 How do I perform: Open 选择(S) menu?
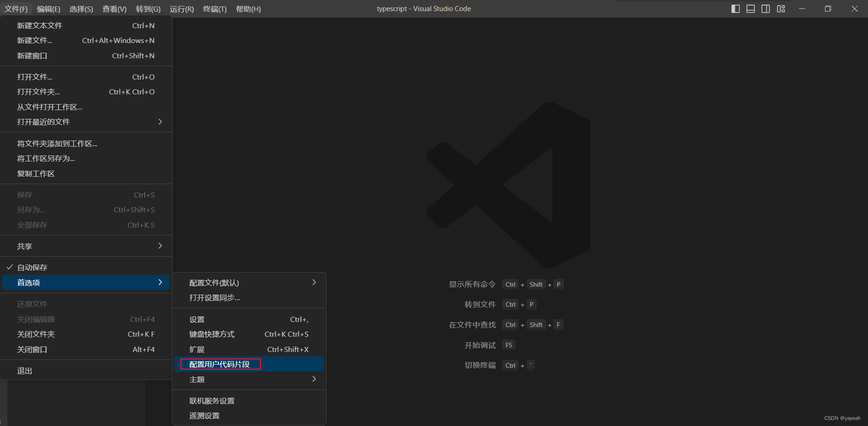click(81, 9)
